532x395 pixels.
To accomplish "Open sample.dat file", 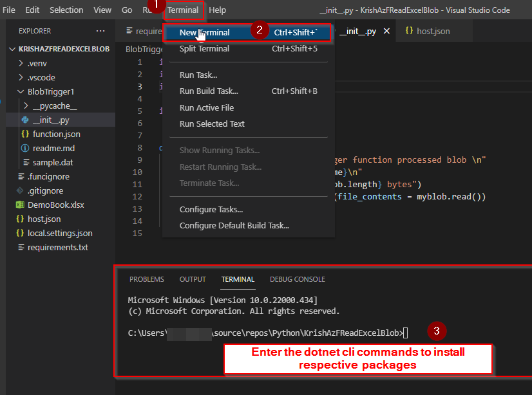I will [x=53, y=163].
